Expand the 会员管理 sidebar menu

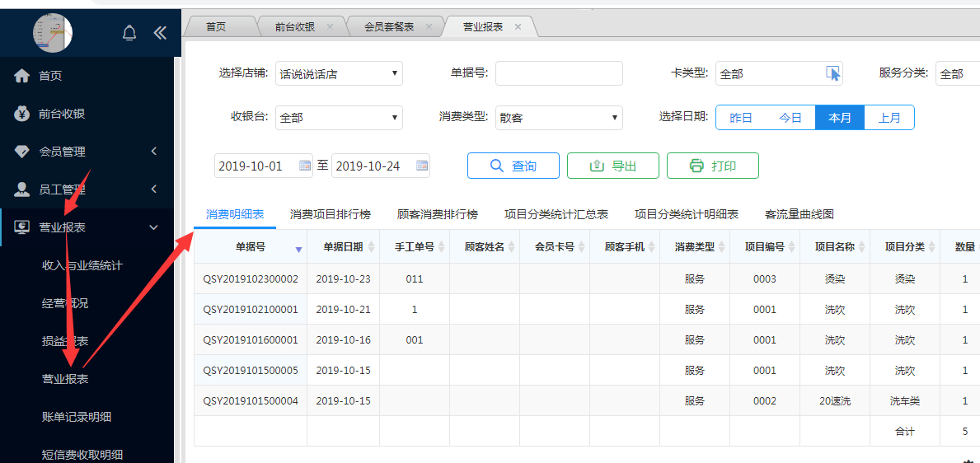pos(154,152)
